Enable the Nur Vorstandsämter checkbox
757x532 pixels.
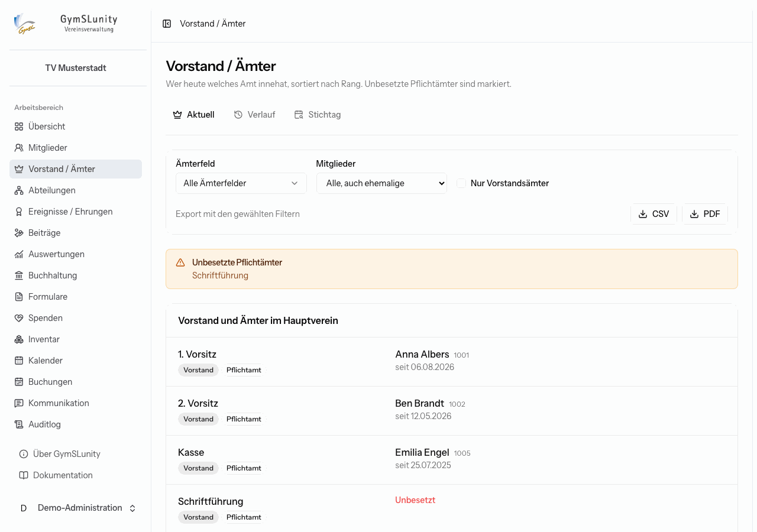tap(461, 183)
